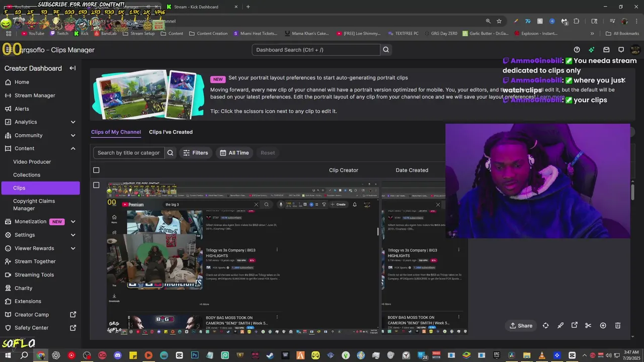Screen dimensions: 644x362
Task: Dismiss the portrait layout banner
Action: click(x=623, y=80)
